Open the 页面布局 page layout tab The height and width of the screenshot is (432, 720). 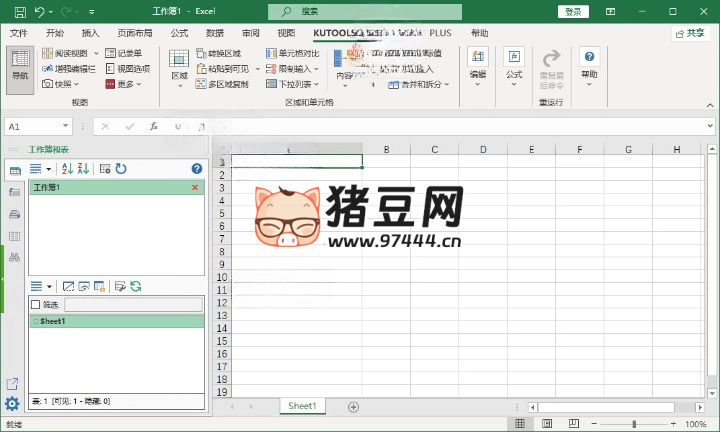click(135, 33)
